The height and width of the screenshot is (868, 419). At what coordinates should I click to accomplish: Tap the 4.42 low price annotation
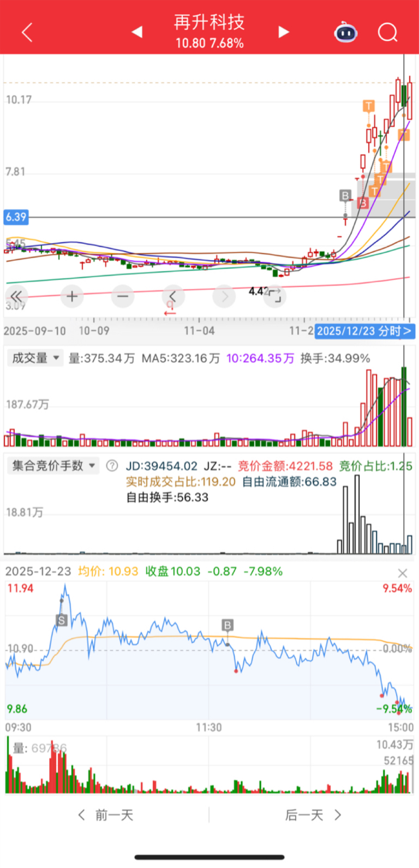coord(259,291)
